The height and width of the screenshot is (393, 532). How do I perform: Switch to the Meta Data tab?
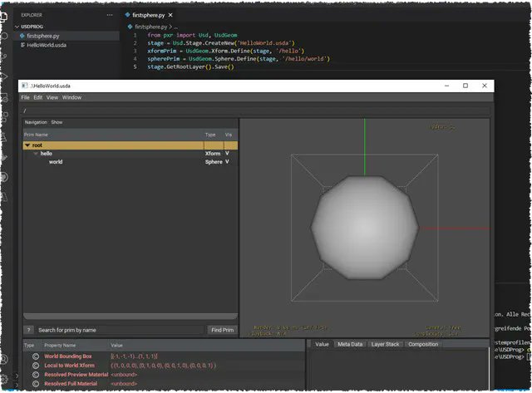coord(350,344)
